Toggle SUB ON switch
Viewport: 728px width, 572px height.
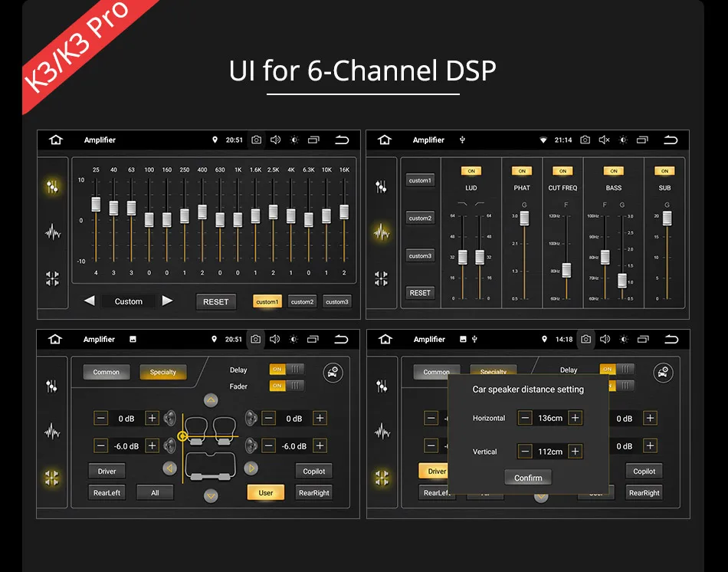(x=665, y=171)
